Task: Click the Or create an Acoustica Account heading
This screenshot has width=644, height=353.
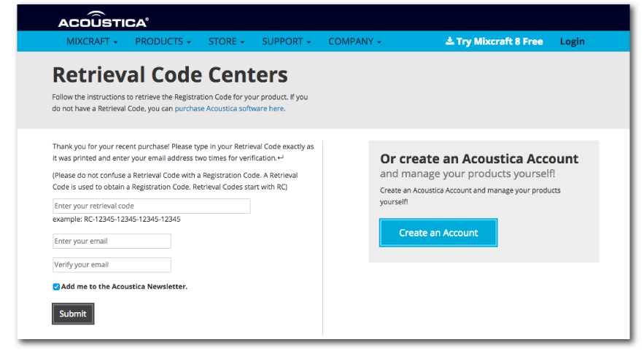Action: click(x=479, y=158)
